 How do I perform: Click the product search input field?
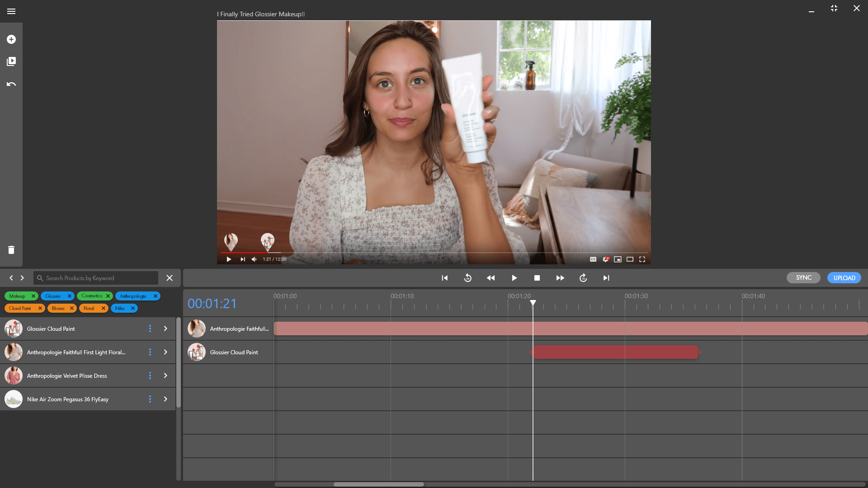coord(96,278)
